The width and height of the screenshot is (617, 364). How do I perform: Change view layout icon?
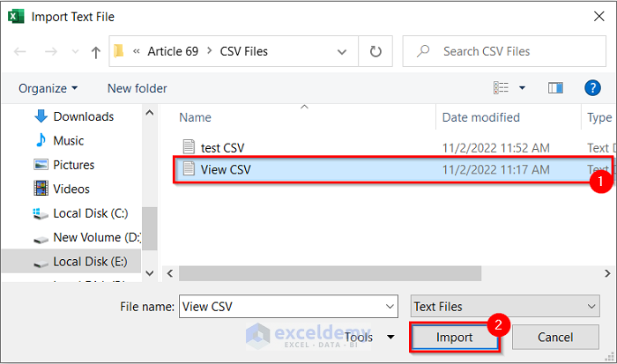tap(502, 88)
